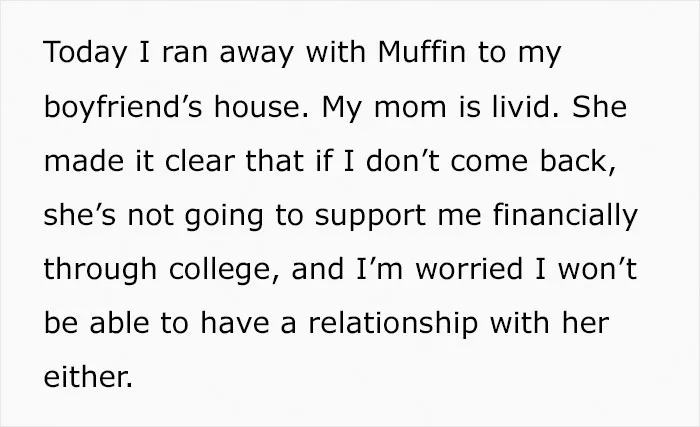Click the word "clear" in the third line
The height and width of the screenshot is (427, 700).
pyautogui.click(x=200, y=160)
